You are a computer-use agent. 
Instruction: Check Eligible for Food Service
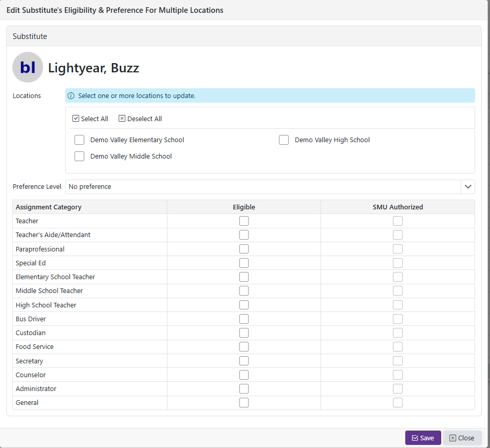tap(244, 347)
